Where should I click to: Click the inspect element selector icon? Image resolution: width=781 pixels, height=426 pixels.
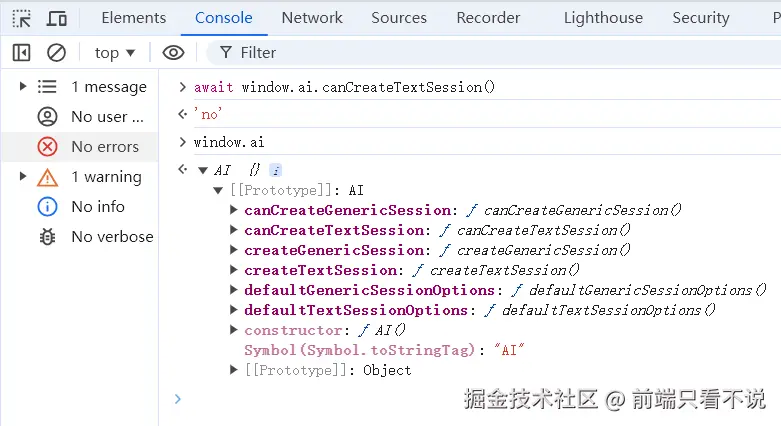click(22, 18)
